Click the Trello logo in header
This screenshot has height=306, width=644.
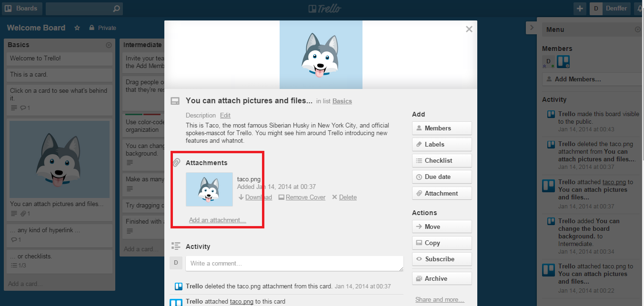[x=325, y=9]
